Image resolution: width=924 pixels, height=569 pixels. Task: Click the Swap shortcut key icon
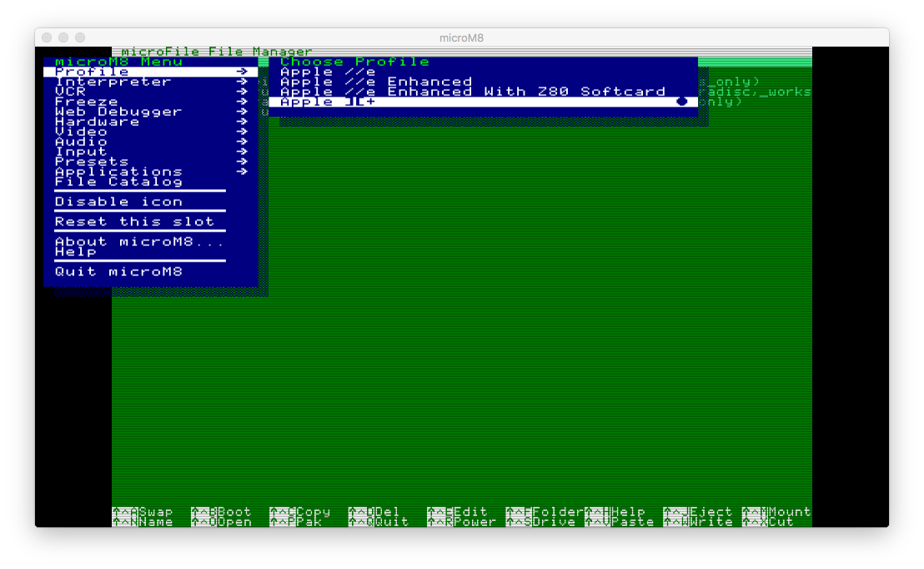coord(124,512)
